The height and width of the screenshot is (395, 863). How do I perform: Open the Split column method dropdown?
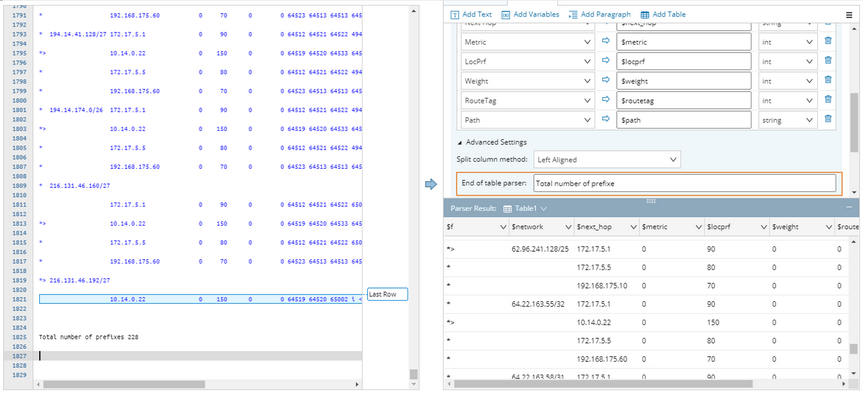point(606,160)
